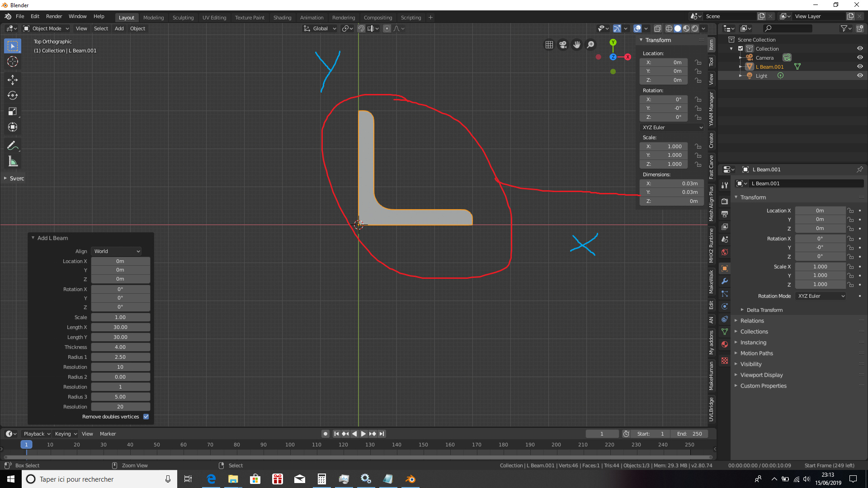This screenshot has height=488, width=868.
Task: Hide the Light object in the outliner
Action: pyautogui.click(x=860, y=75)
